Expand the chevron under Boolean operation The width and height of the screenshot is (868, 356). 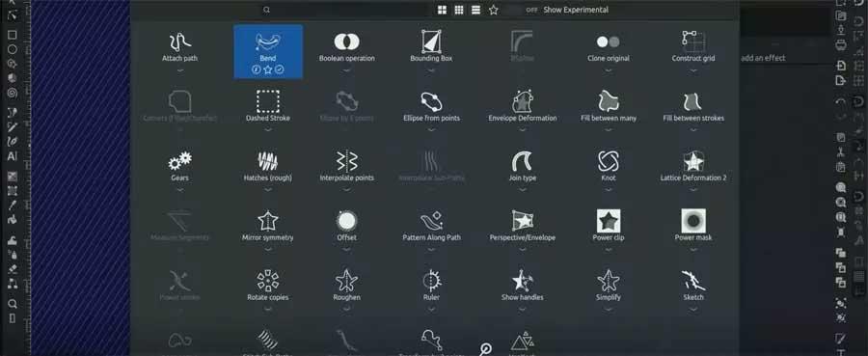point(346,70)
